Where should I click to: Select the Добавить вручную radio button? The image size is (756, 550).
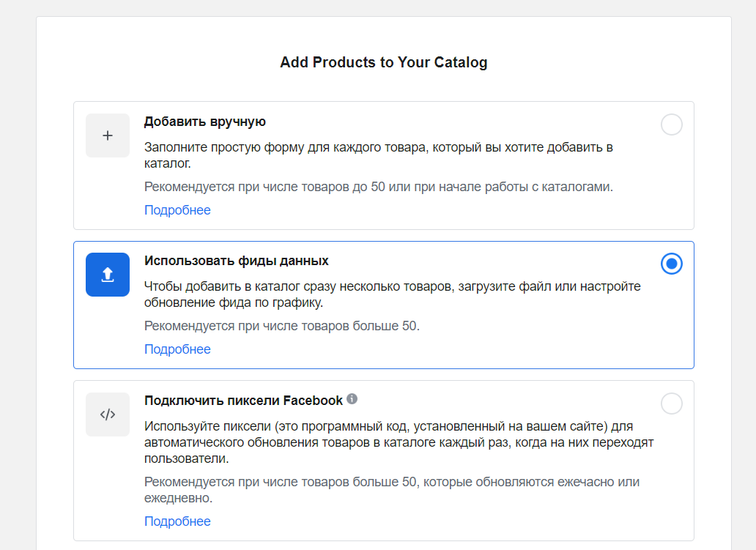pos(671,125)
